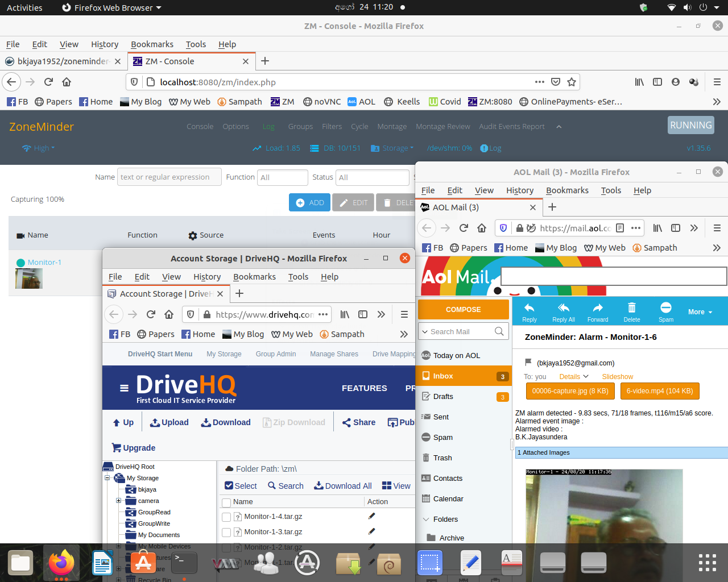The width and height of the screenshot is (728, 582).
Task: Click edit pencil for Monitor-1-4.tar.gz
Action: (371, 516)
